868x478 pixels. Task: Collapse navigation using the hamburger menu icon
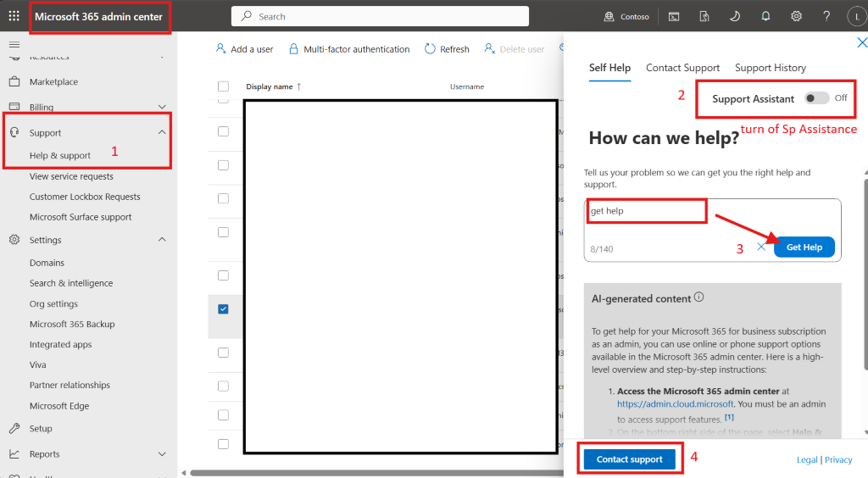click(x=14, y=44)
